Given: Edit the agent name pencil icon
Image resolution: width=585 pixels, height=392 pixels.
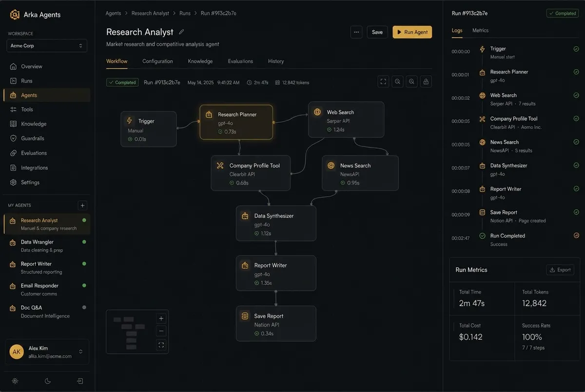Looking at the screenshot, I should [x=181, y=32].
